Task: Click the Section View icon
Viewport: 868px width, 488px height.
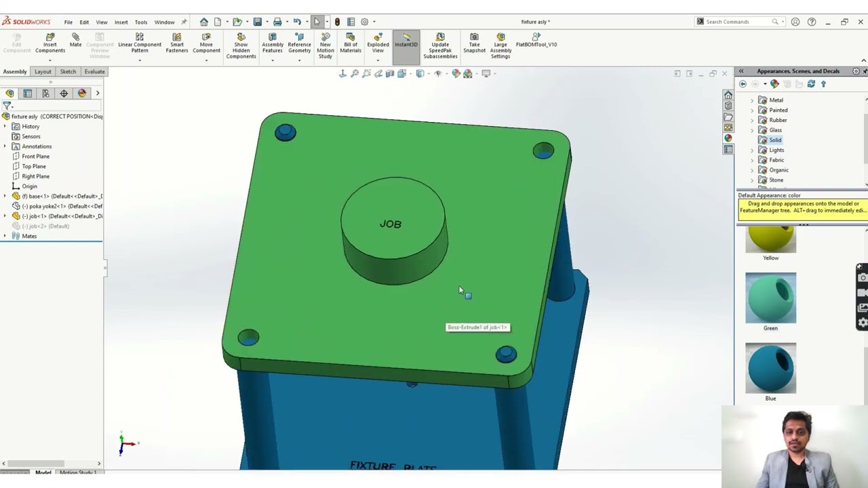Action: click(x=390, y=73)
